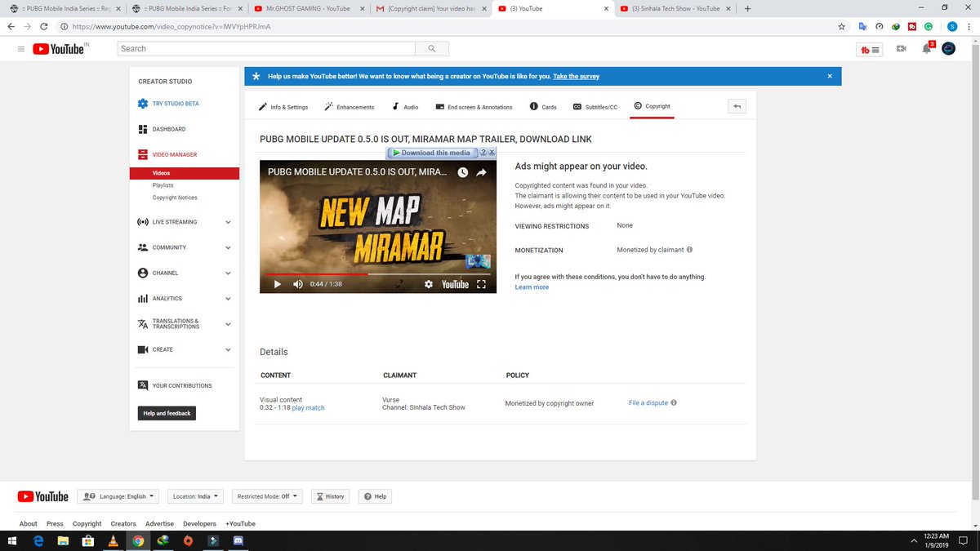This screenshot has width=980, height=551.
Task: Click File a dispute link
Action: 648,402
